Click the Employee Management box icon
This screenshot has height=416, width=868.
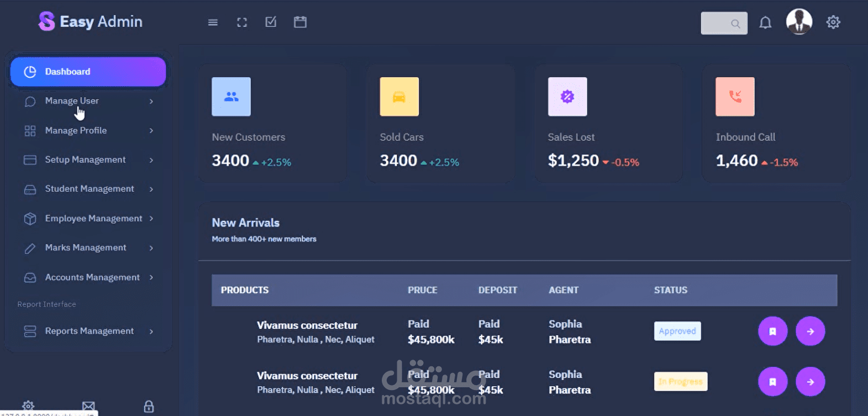(x=30, y=219)
